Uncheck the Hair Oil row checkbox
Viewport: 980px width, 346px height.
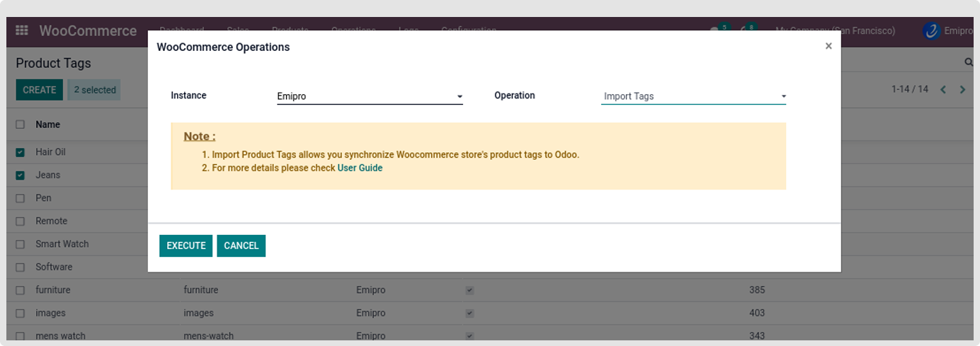click(20, 152)
